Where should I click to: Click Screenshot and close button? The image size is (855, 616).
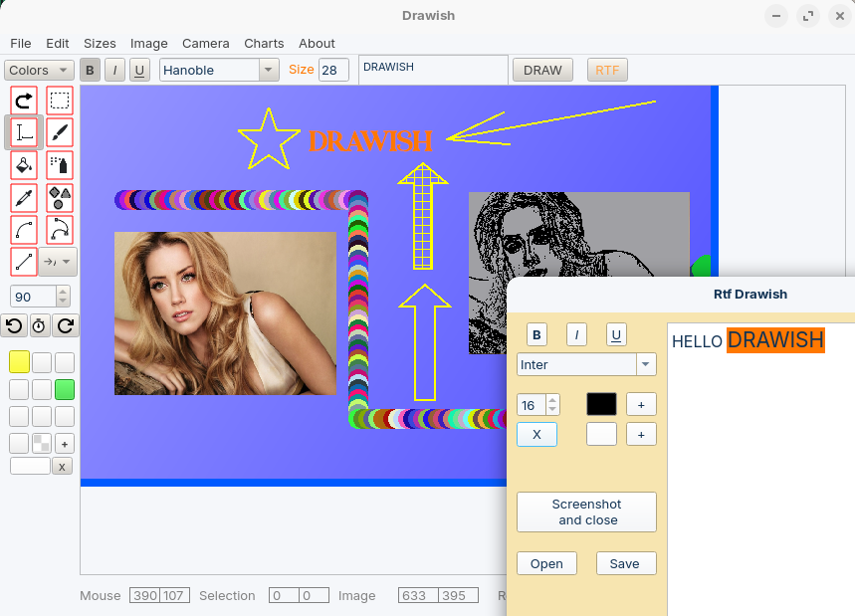coord(586,513)
